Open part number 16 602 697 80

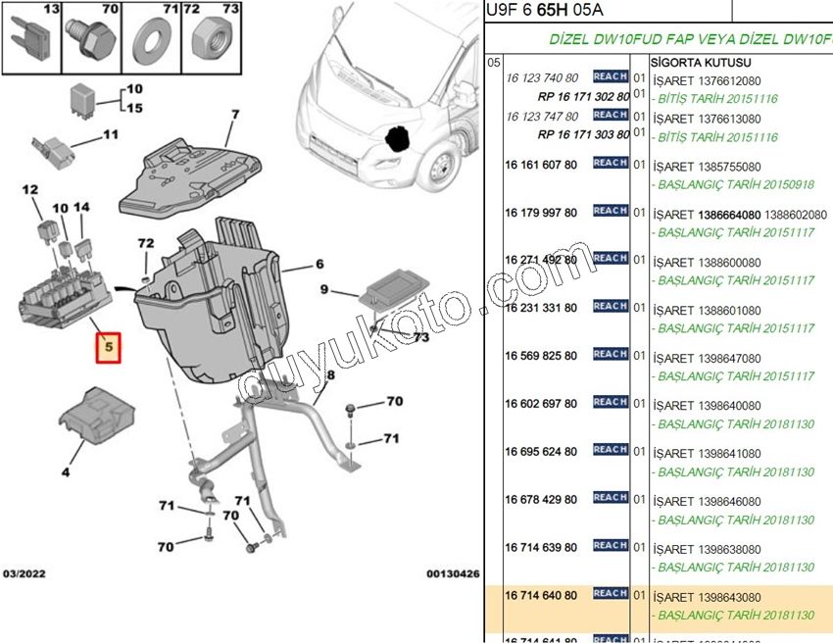tap(541, 404)
